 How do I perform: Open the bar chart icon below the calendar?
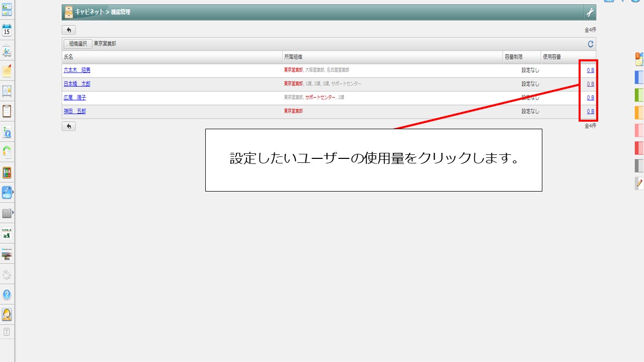(7, 51)
